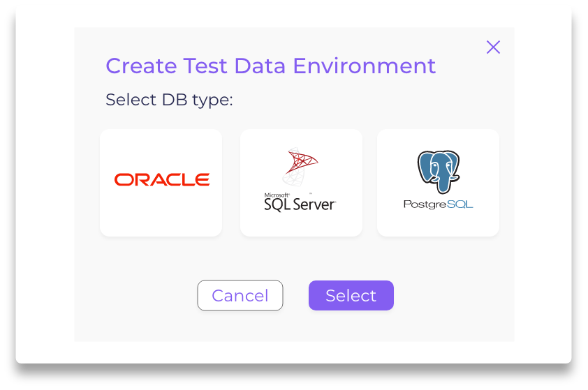Viewport: 588px width, 390px height.
Task: Click the small Microsoft label above SQL Server
Action: [x=277, y=195]
